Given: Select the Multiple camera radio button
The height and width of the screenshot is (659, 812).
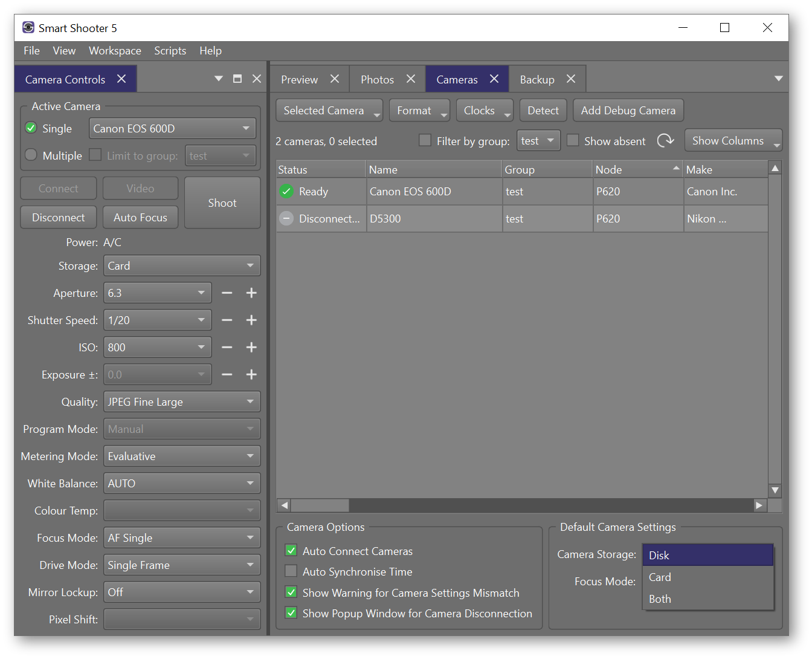Looking at the screenshot, I should (30, 155).
